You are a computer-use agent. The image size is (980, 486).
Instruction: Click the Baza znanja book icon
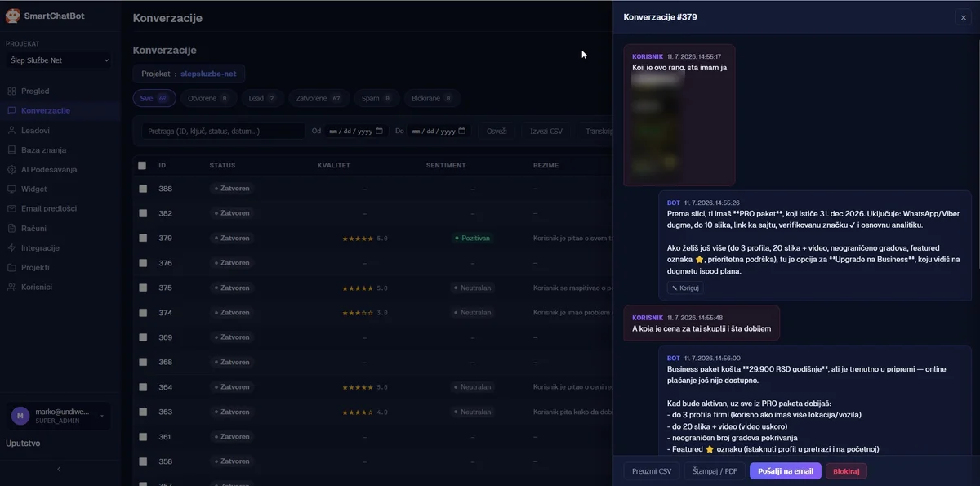11,149
